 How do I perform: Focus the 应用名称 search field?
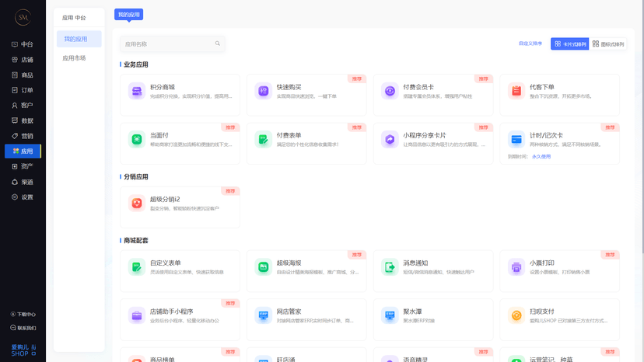tap(172, 44)
